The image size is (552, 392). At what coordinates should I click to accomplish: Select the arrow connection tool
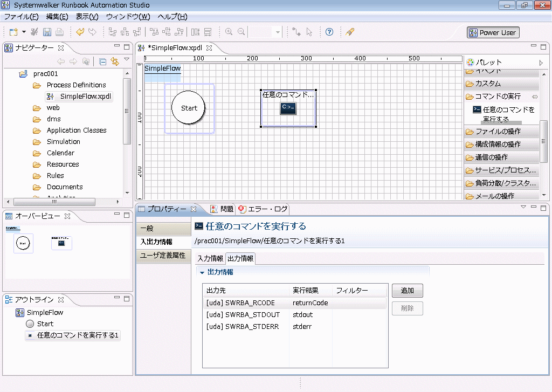pyautogui.click(x=296, y=32)
